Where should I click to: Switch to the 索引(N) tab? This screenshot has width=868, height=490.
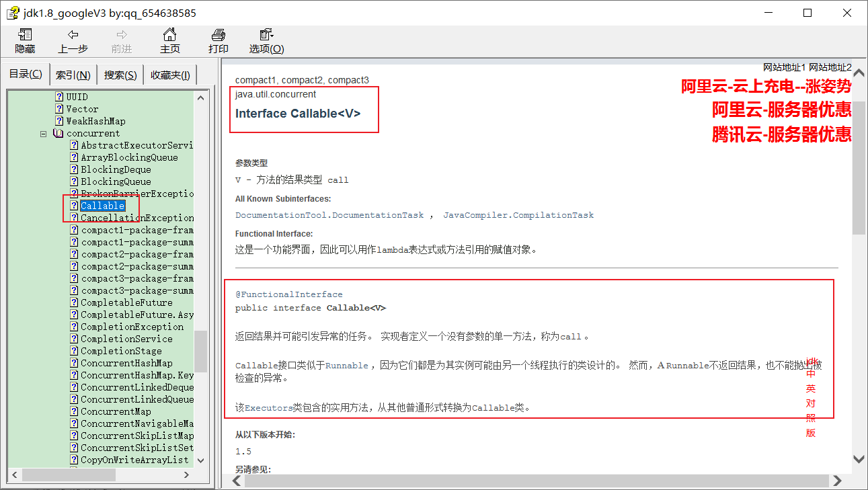73,75
